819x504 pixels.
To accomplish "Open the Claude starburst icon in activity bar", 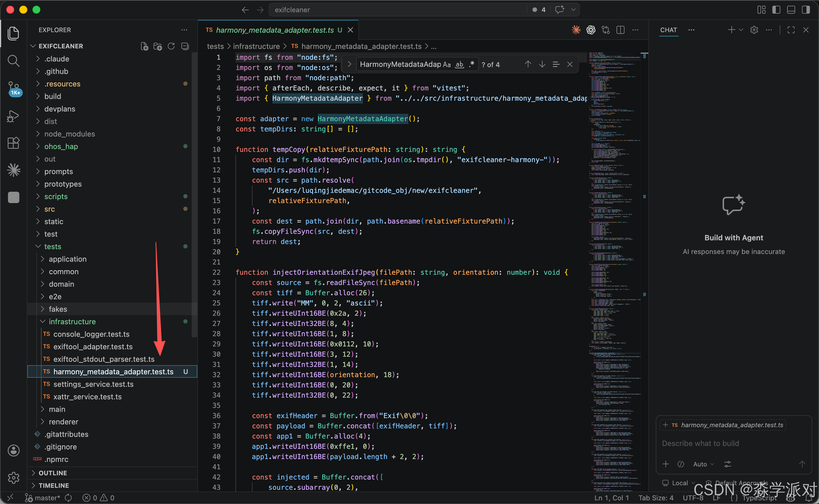I will 13,170.
